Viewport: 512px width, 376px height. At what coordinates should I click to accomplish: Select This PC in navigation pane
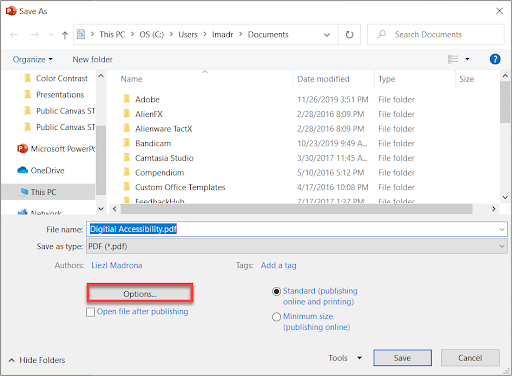[x=48, y=192]
